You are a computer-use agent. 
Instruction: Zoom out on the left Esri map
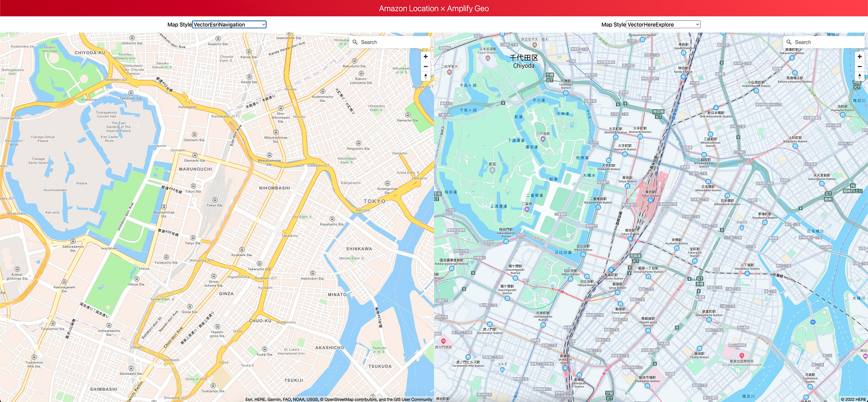[x=426, y=67]
